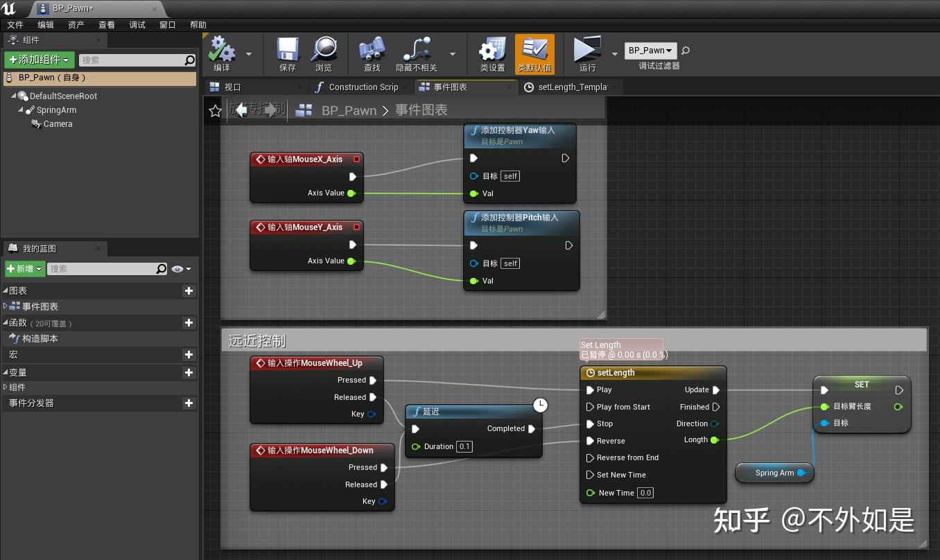Viewport: 940px width, 560px height.
Task: Browse to asset with the 浏览 icon
Action: tap(324, 52)
